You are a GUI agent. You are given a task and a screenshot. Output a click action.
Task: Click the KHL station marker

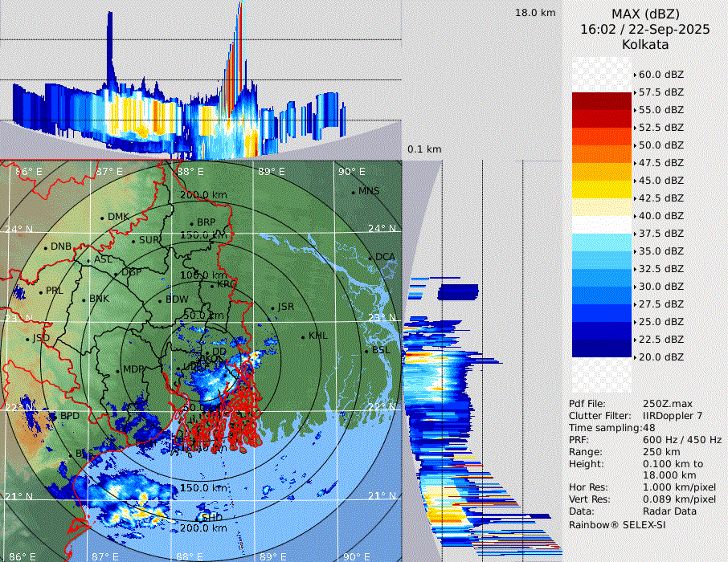coord(303,336)
